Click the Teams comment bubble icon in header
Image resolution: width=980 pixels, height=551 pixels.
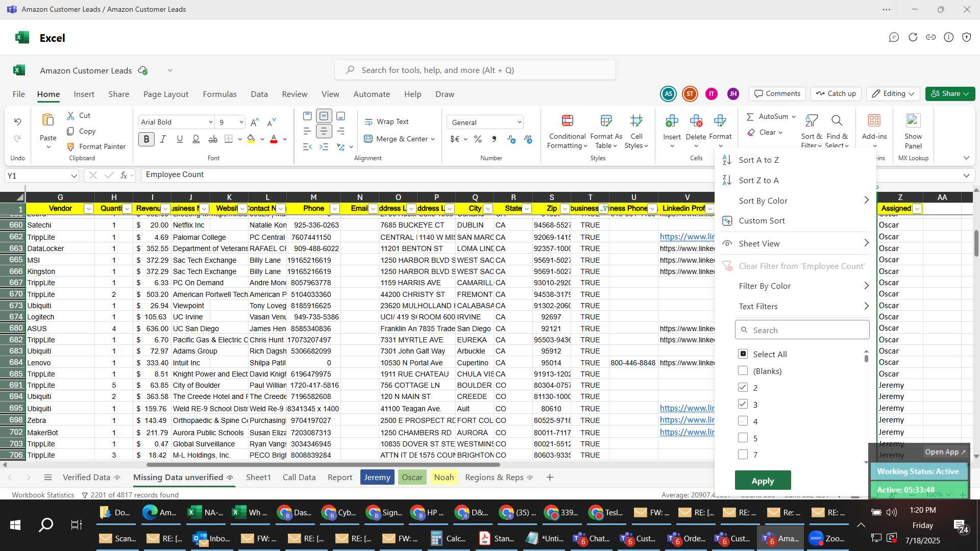click(x=894, y=37)
